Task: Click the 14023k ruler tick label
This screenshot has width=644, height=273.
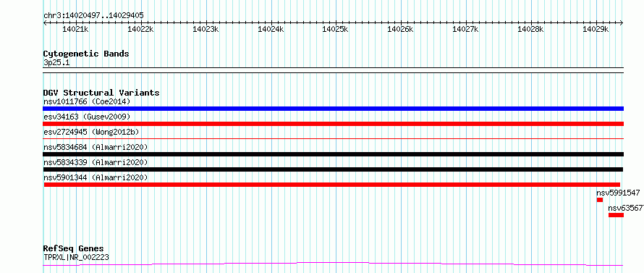Action: (206, 29)
